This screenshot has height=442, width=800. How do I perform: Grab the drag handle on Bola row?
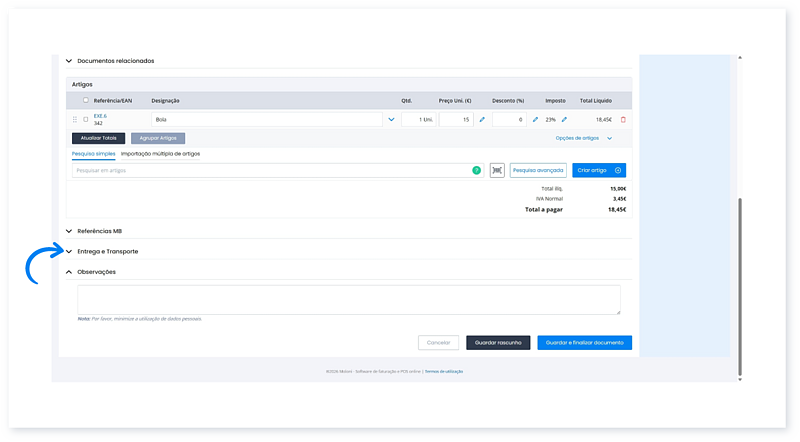pos(75,120)
